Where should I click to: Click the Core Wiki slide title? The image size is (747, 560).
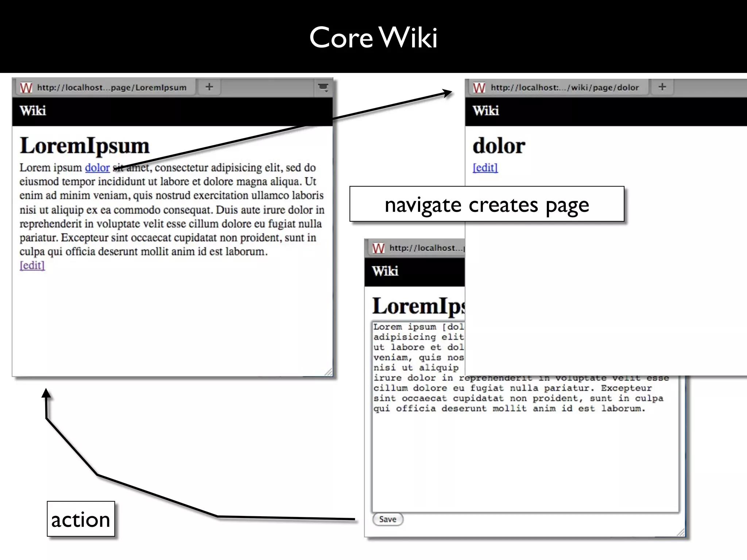373,37
